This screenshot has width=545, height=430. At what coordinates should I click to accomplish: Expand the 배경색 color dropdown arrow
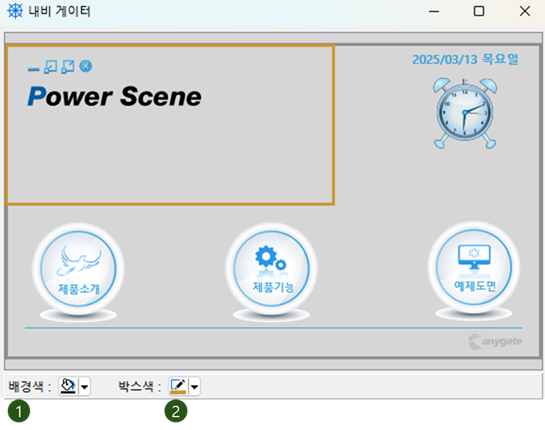coord(84,387)
